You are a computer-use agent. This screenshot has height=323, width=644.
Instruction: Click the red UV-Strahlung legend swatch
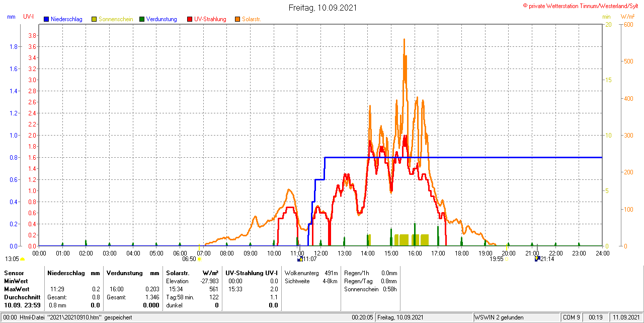(x=190, y=19)
